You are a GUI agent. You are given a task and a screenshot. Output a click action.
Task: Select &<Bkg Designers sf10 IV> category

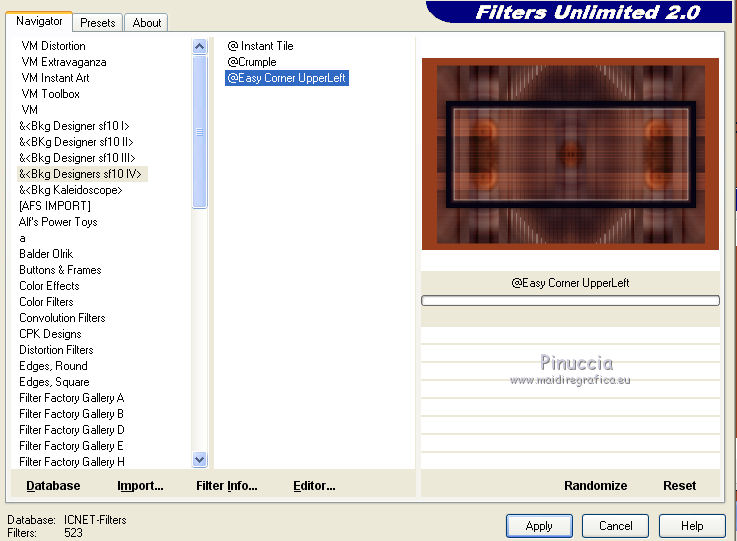click(82, 174)
